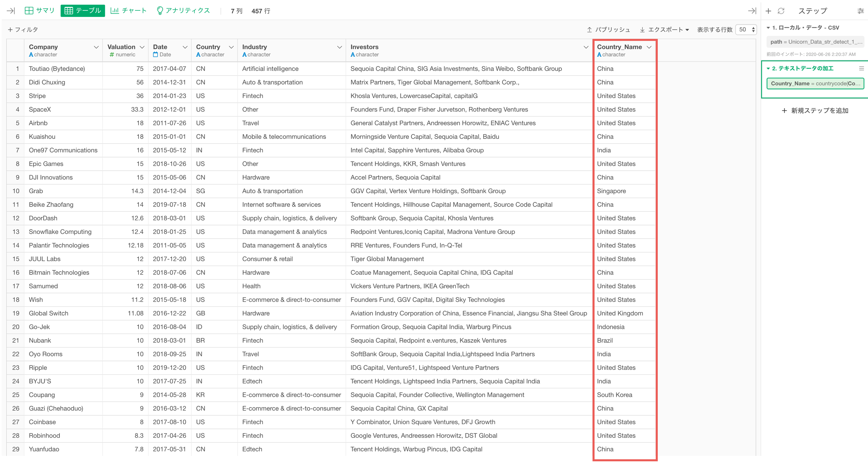Open the サマリ summary tab
Viewport: 868px width, 463px height.
click(40, 10)
